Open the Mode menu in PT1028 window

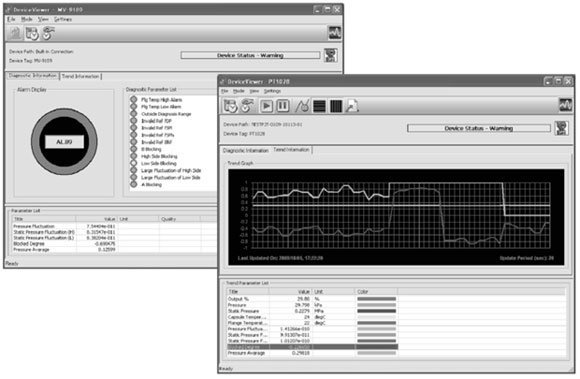point(239,91)
